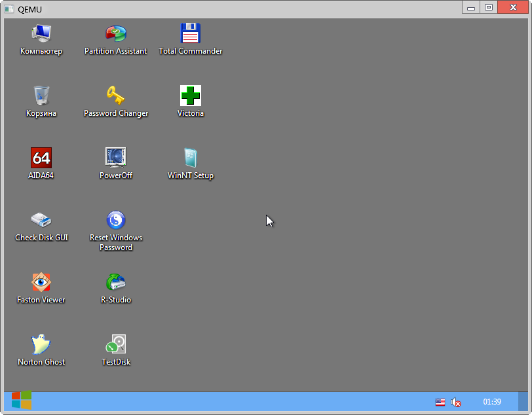This screenshot has width=532, height=415.
Task: Click the taskbar clock showing 01:39
Action: click(x=492, y=402)
